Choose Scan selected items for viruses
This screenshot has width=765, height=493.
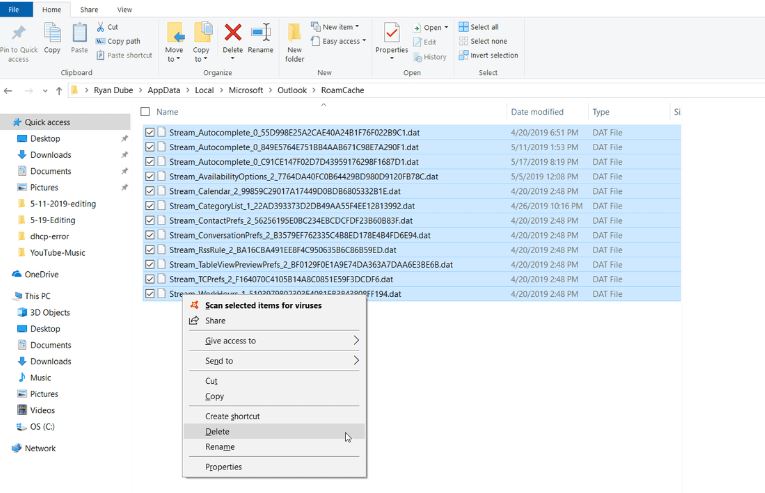point(274,306)
